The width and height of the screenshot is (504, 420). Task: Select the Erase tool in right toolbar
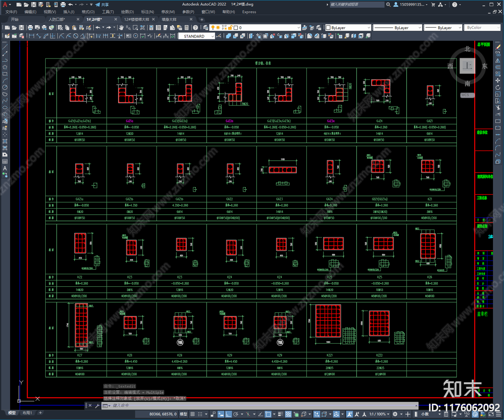498,47
